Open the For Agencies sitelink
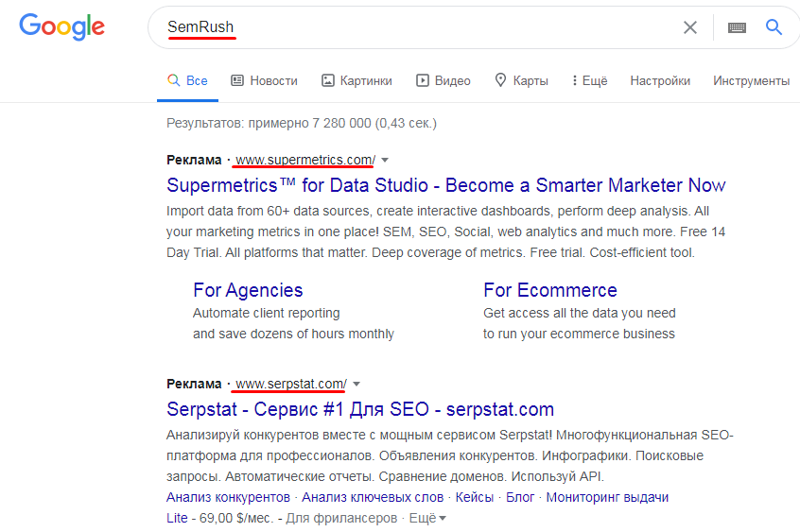The height and width of the screenshot is (532, 800). click(248, 290)
